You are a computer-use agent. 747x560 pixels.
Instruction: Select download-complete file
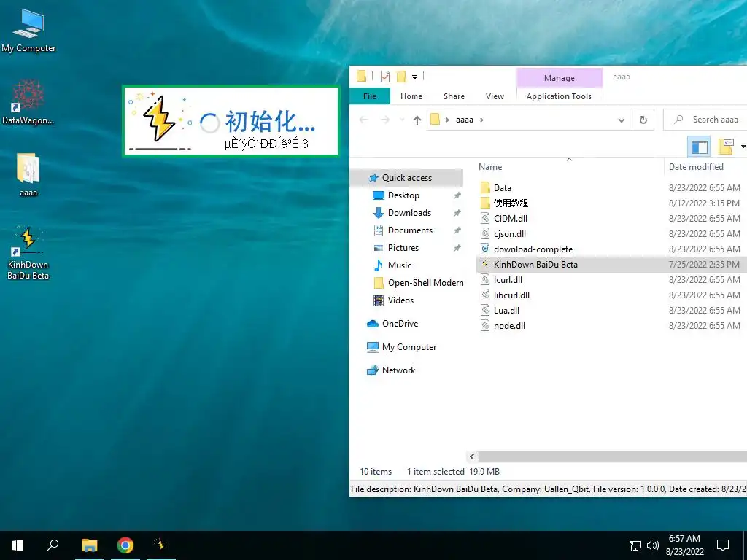[533, 249]
